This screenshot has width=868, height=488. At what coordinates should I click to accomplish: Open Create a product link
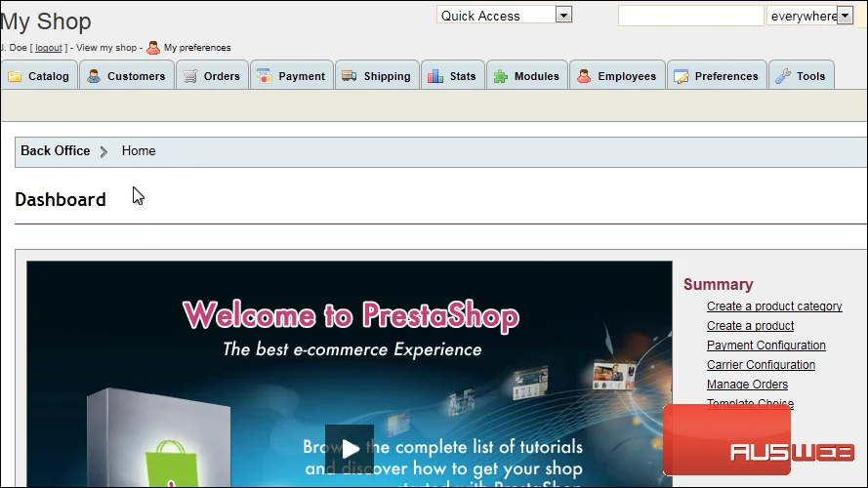click(x=750, y=325)
